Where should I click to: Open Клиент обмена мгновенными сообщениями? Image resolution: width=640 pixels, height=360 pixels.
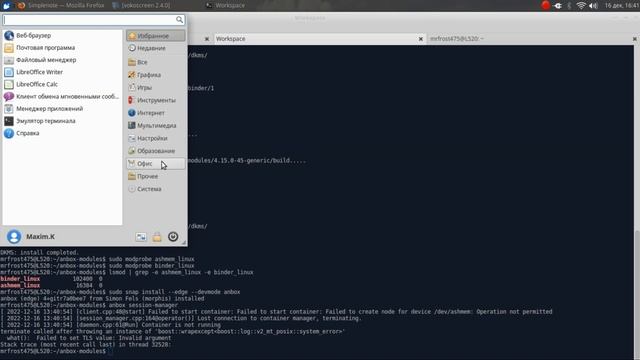coord(62,97)
